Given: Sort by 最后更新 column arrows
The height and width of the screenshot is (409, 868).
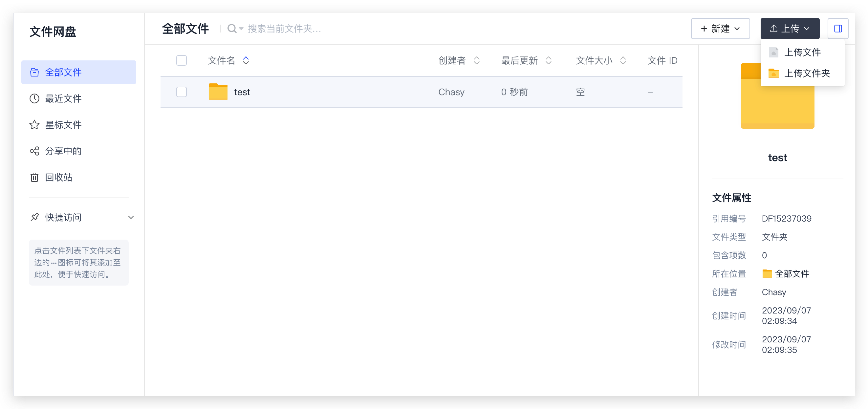Looking at the screenshot, I should click(548, 60).
